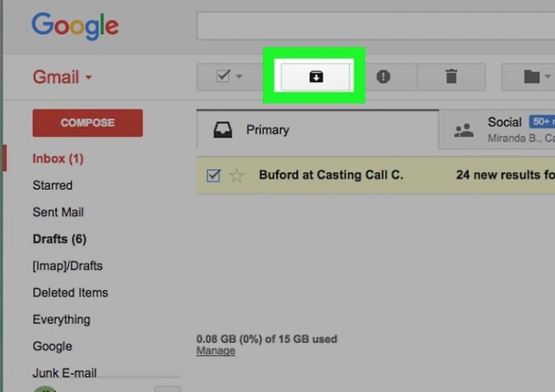Switch to the Social tab
555x392 pixels.
point(505,123)
